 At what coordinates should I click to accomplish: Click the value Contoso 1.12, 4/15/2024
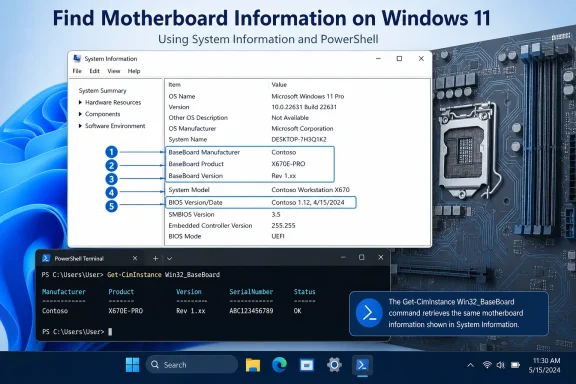click(308, 202)
